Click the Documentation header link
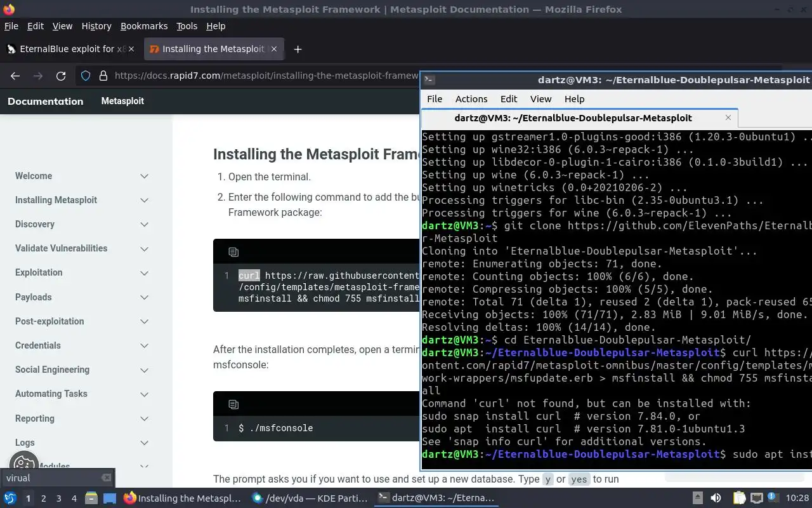This screenshot has height=508, width=812. pos(45,101)
